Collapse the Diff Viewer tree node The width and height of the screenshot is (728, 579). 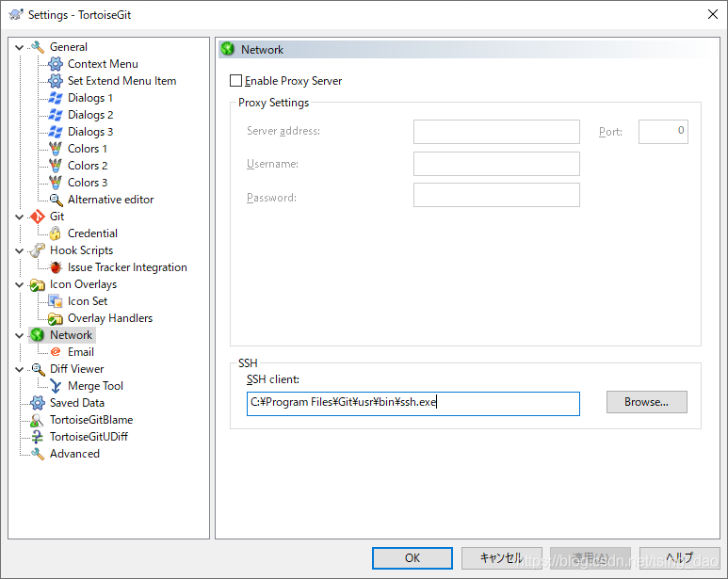(20, 369)
